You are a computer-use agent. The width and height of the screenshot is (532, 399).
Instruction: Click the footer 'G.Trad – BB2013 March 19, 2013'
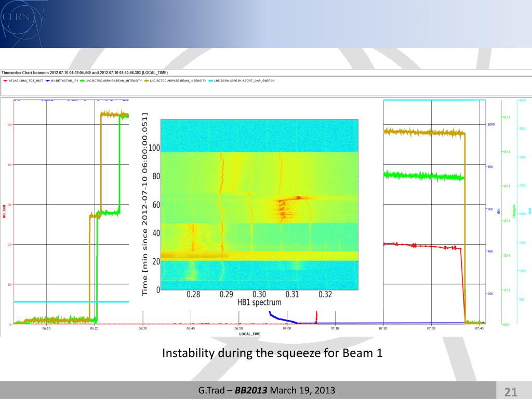coord(267,390)
